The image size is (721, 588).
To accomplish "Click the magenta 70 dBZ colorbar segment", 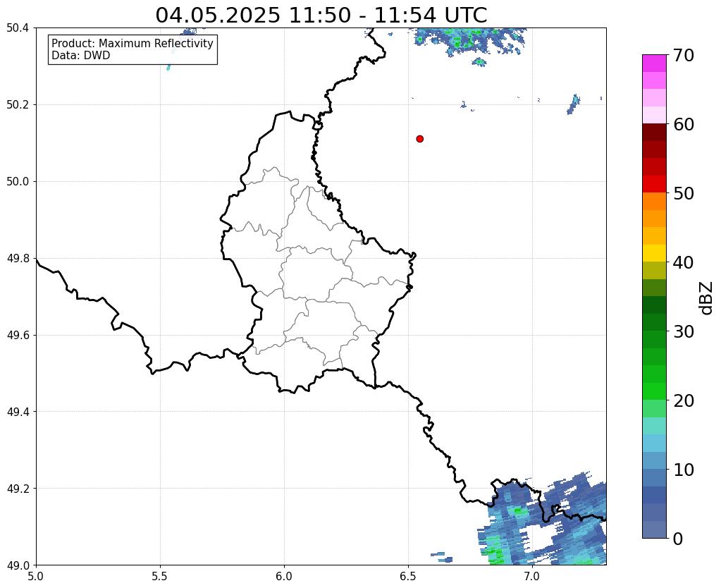I will click(x=654, y=63).
